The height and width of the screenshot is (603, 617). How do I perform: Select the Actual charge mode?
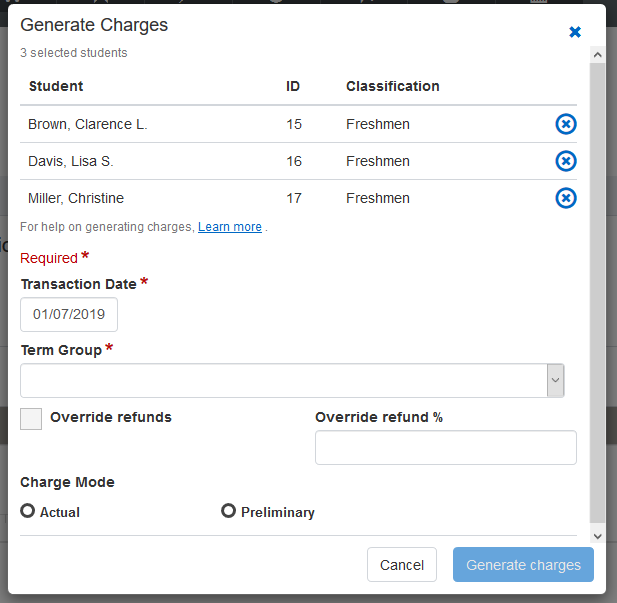click(28, 511)
